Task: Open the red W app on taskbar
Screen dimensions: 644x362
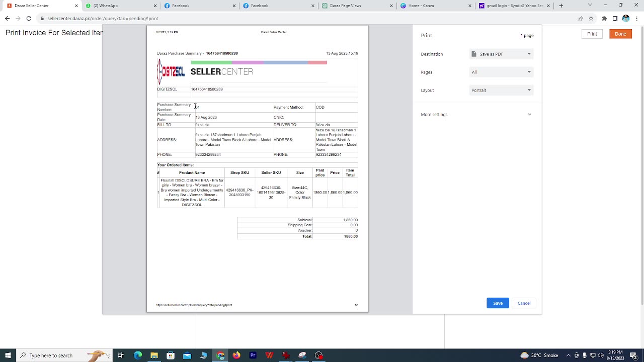Action: click(x=269, y=355)
